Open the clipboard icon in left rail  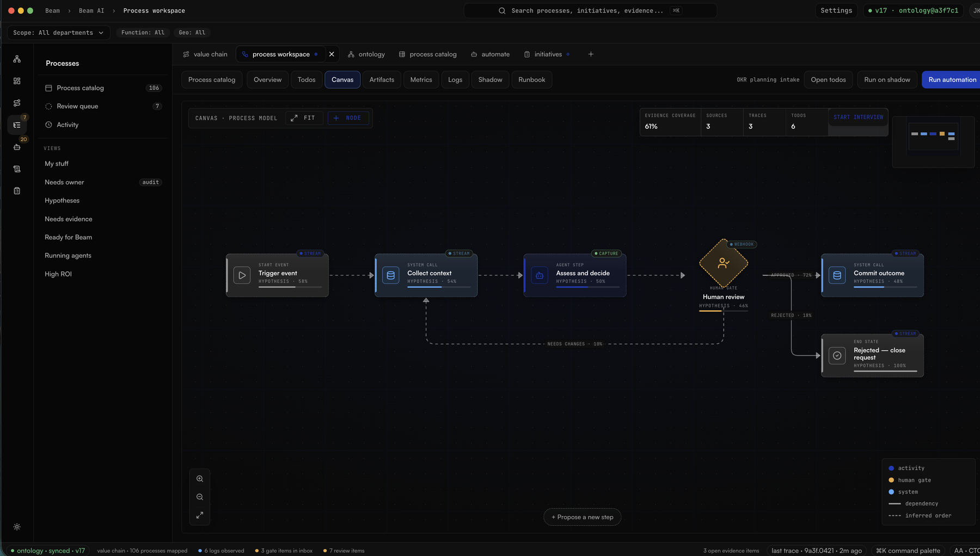coord(17,191)
